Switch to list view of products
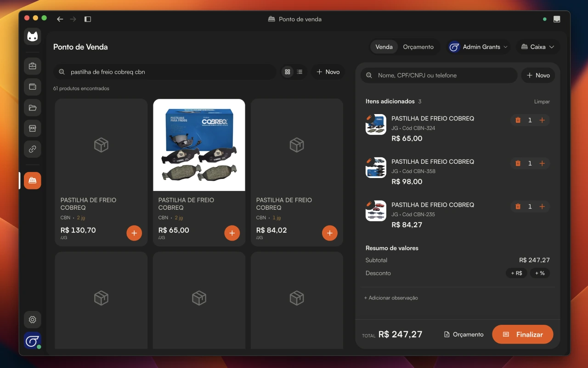 (300, 72)
